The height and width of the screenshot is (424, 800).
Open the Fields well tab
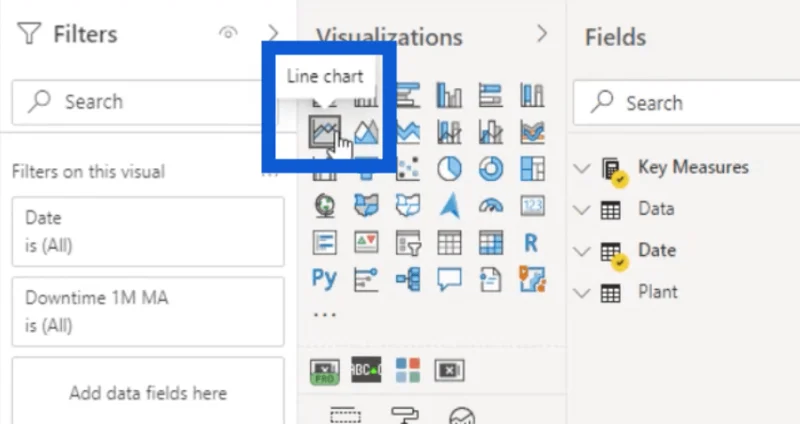click(345, 415)
